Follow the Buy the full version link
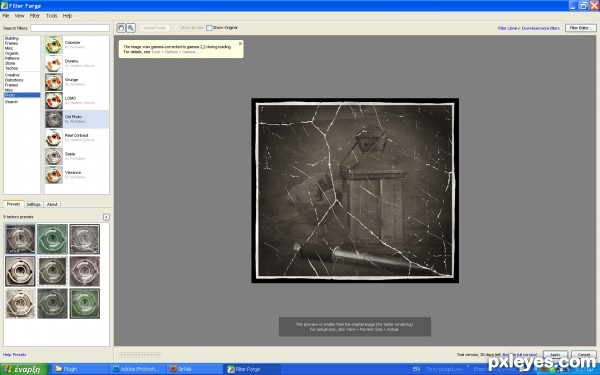Screen dimensions: 600x375 pos(519,355)
